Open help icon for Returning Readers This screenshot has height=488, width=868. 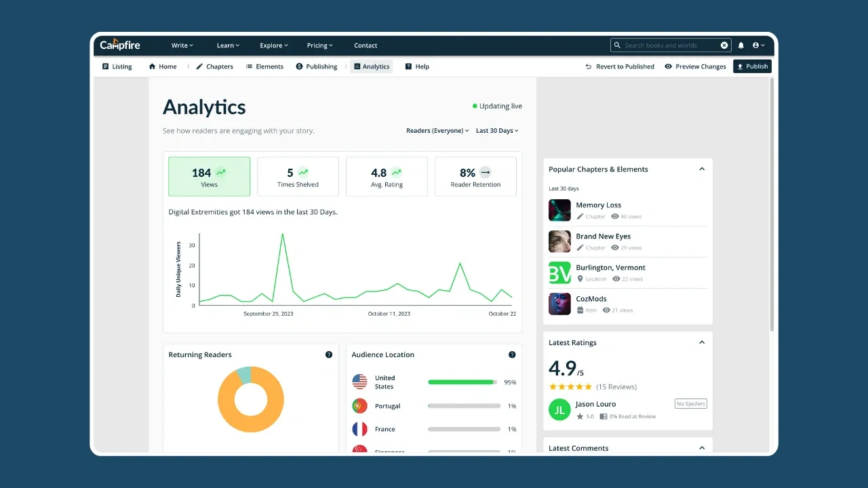tap(329, 354)
